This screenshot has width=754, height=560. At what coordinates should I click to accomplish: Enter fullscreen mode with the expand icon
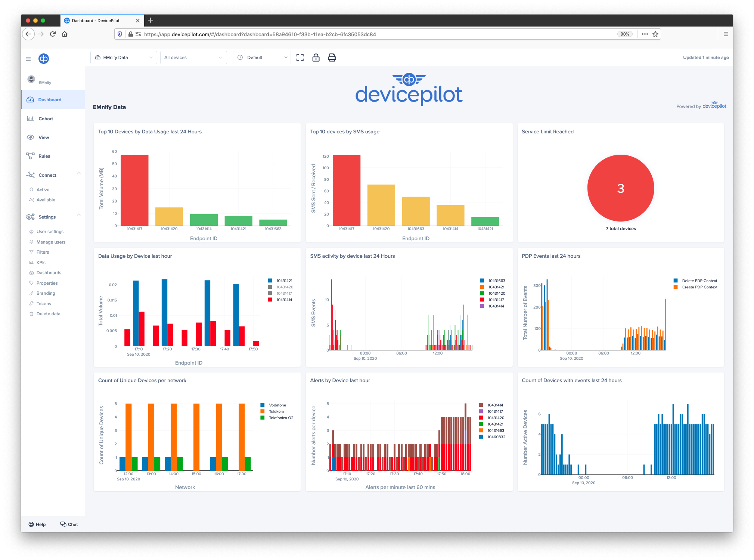[300, 58]
